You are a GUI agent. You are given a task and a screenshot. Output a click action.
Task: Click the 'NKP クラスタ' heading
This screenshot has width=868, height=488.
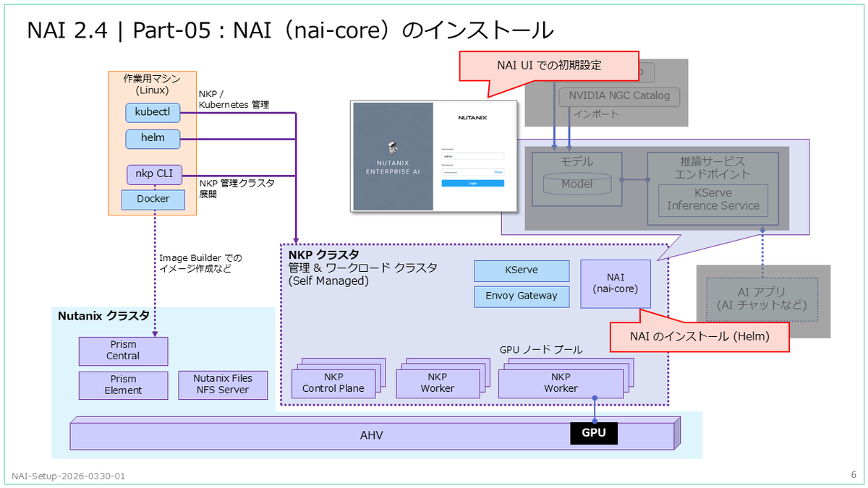pos(323,254)
